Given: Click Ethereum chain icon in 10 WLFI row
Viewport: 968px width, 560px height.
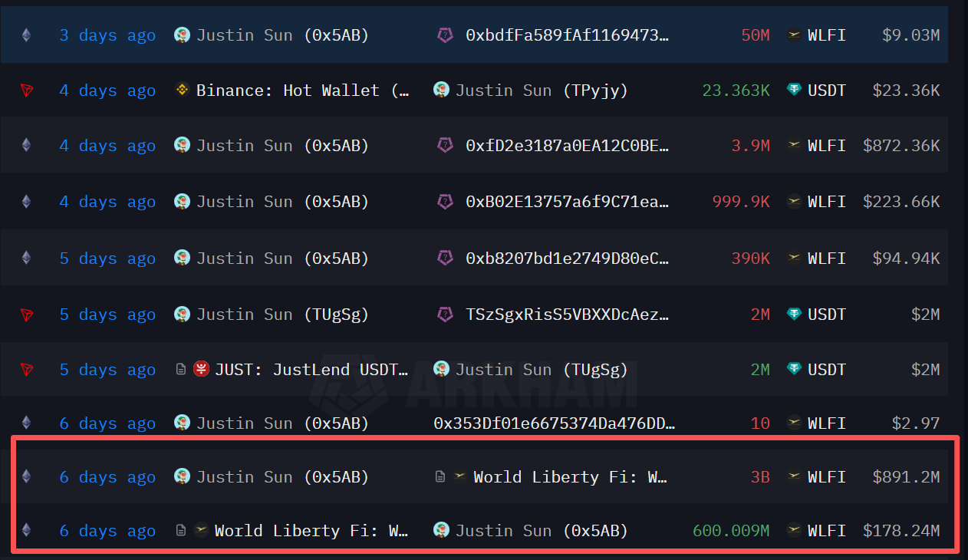Looking at the screenshot, I should tap(27, 423).
